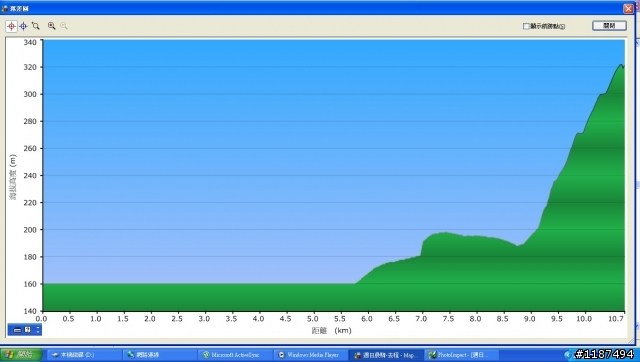The height and width of the screenshot is (362, 640).
Task: Click the 200 label on elevation axis
Action: click(x=30, y=230)
